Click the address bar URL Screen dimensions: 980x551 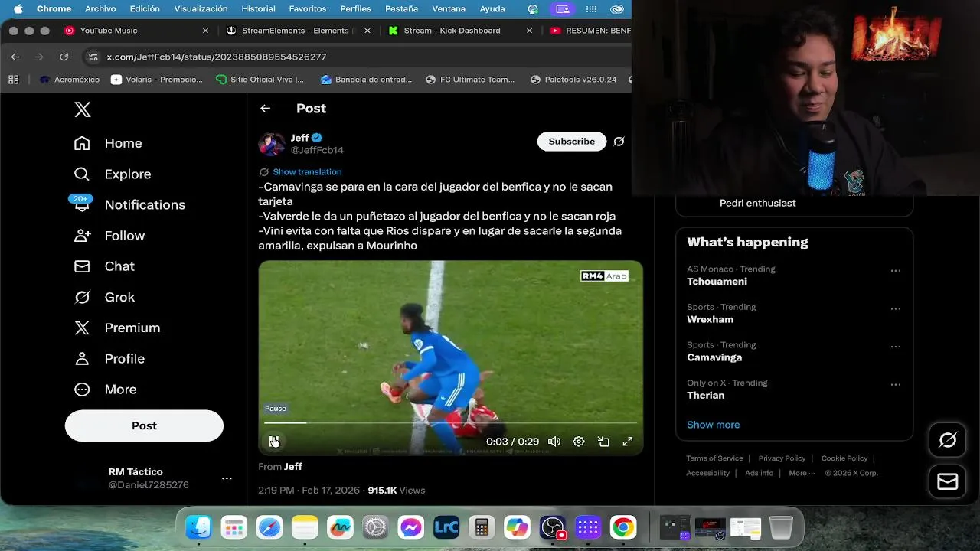click(217, 57)
